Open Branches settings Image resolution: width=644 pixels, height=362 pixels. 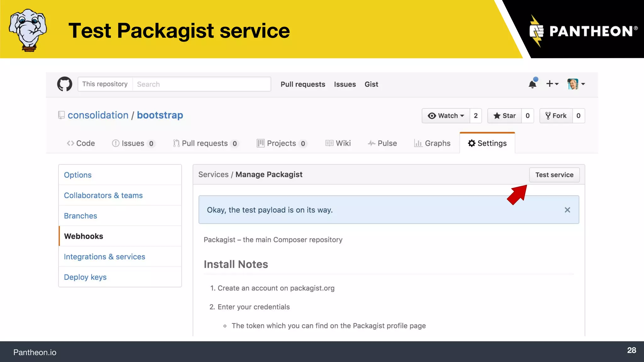pyautogui.click(x=120, y=216)
